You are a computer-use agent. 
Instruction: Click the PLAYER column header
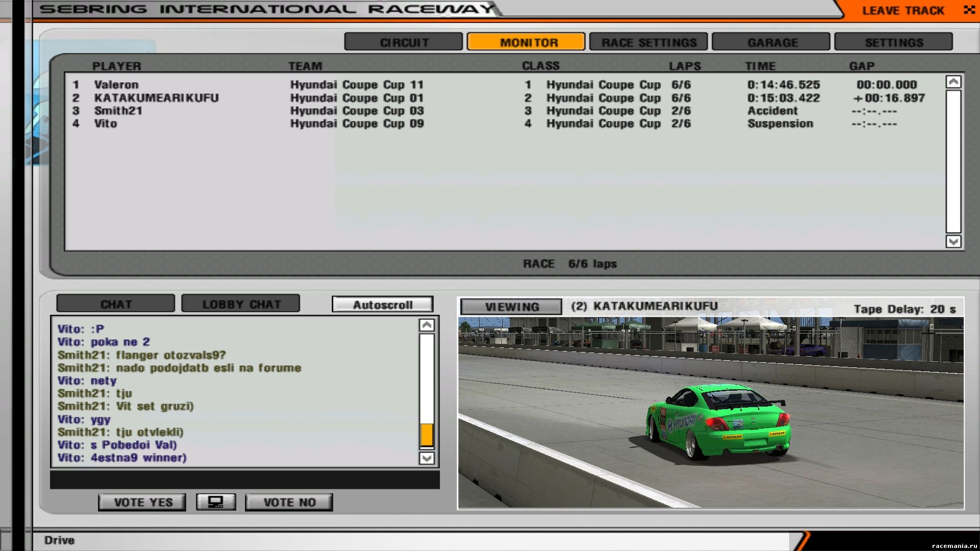116,66
